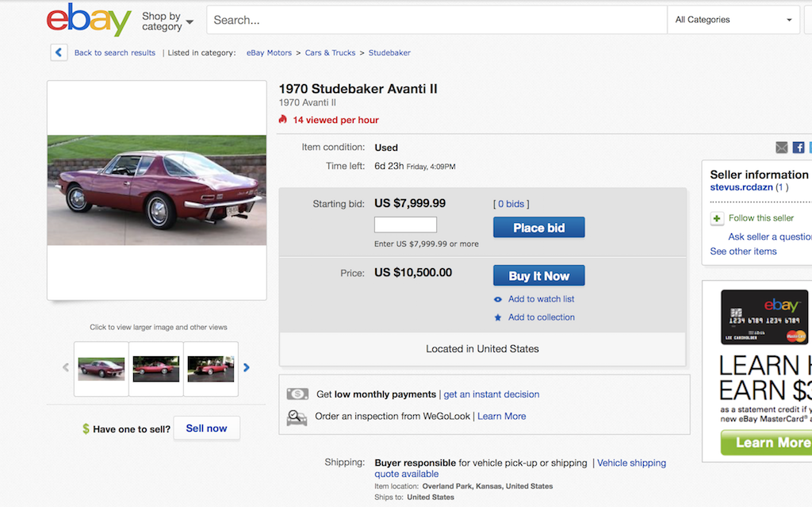The image size is (812, 507).
Task: Show next thumbnails with right arrow
Action: [x=247, y=367]
